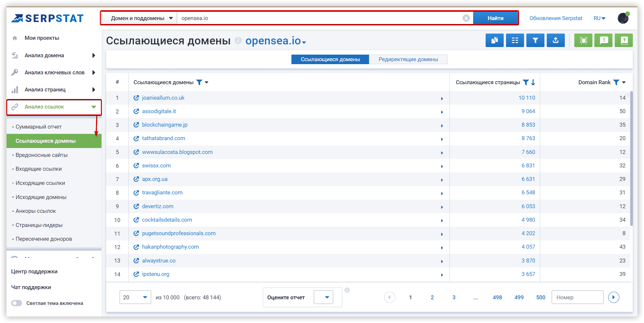Open Мои проекты in sidebar
644x323 pixels.
[x=42, y=38]
